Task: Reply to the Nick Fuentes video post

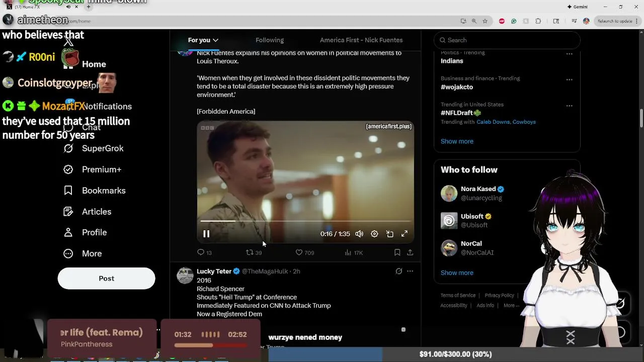Action: (x=204, y=252)
